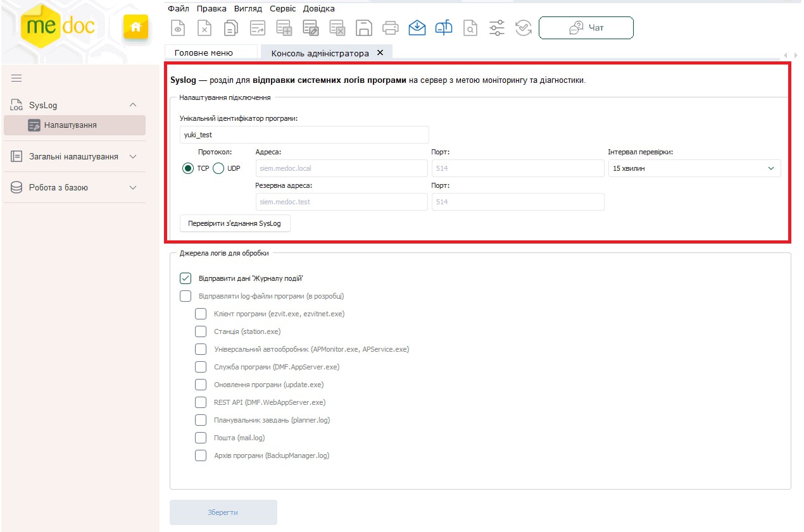
Task: Click the orange home icon button
Action: coord(135,27)
